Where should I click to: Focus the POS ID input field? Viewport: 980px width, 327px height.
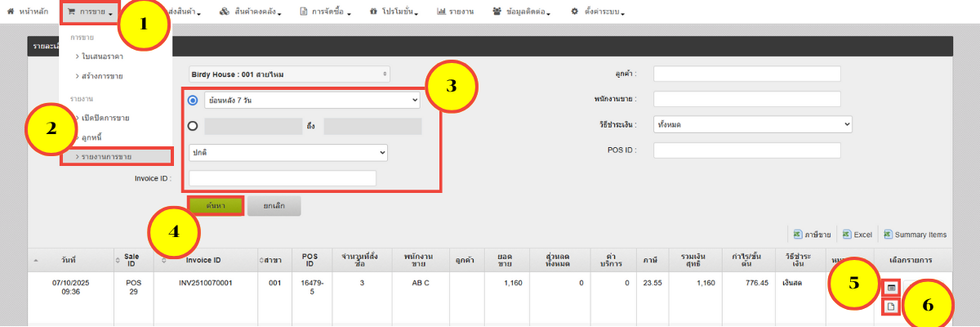(747, 150)
